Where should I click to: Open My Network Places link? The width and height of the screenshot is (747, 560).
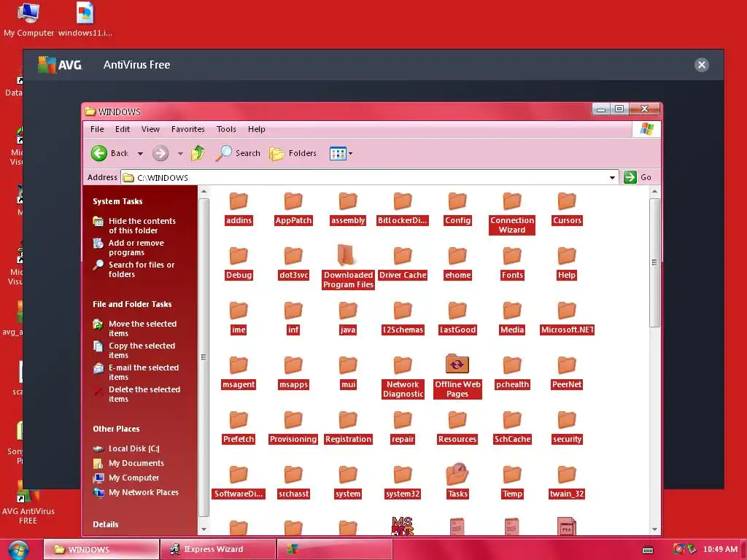pyautogui.click(x=136, y=492)
